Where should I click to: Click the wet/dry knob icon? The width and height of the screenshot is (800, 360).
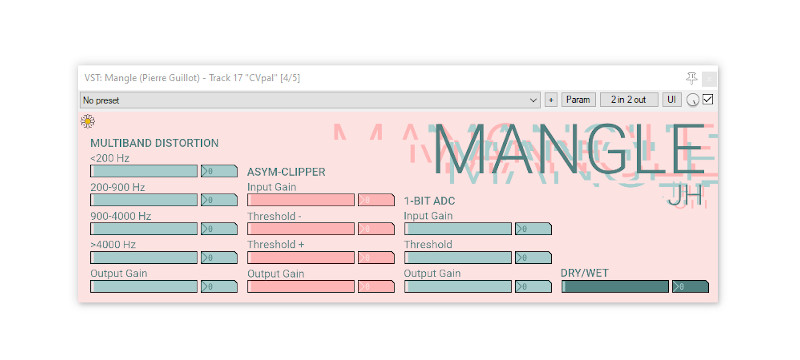692,100
